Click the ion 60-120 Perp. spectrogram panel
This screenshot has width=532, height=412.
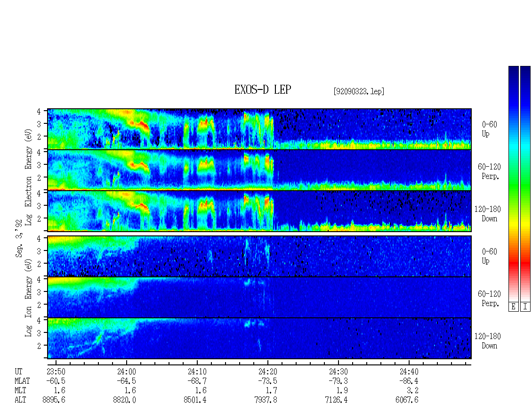click(x=259, y=297)
